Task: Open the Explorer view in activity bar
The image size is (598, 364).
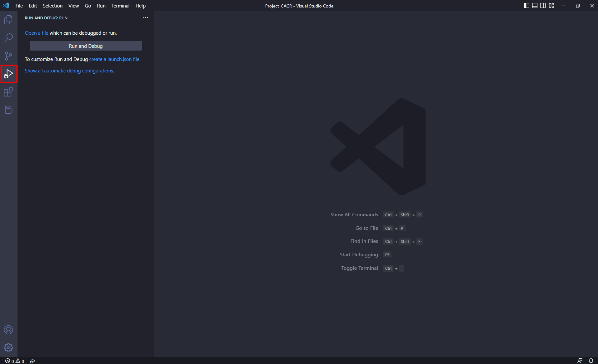Action: pos(8,20)
